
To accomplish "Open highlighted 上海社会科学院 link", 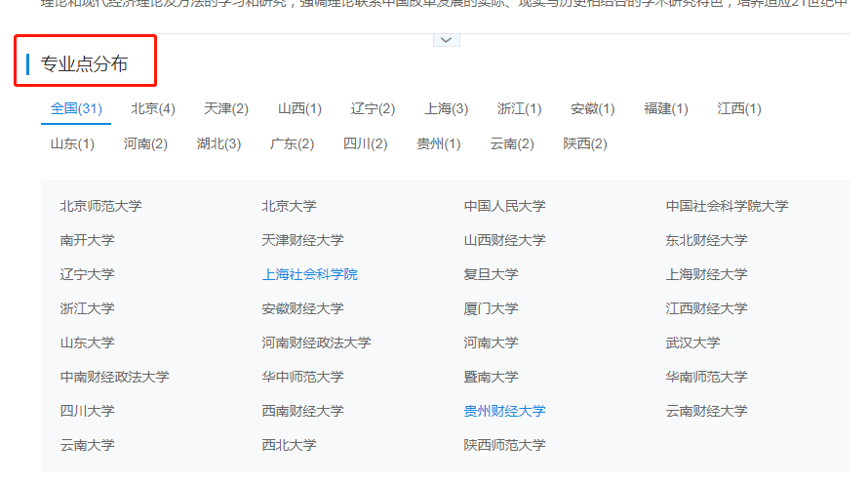I will tap(310, 274).
